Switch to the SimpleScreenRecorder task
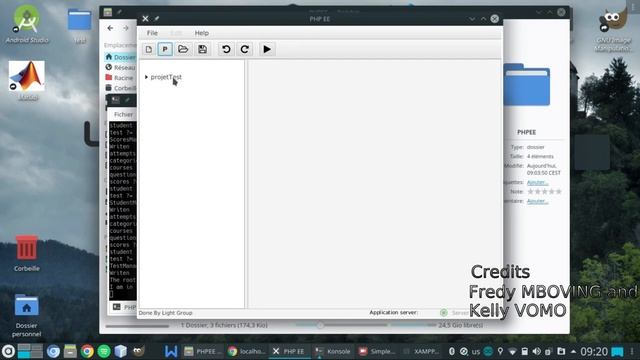 pos(377,351)
